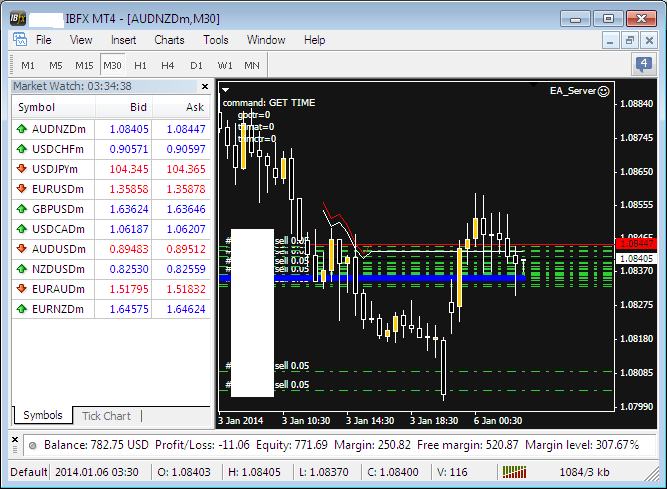This screenshot has width=667, height=489.
Task: Minimize the inner chart window
Action: point(610,41)
